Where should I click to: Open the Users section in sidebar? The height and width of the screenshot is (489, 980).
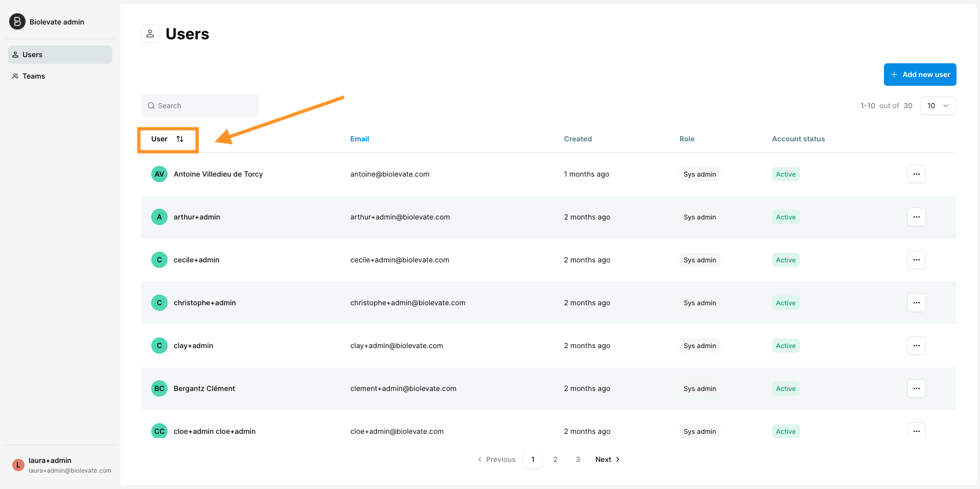point(60,55)
